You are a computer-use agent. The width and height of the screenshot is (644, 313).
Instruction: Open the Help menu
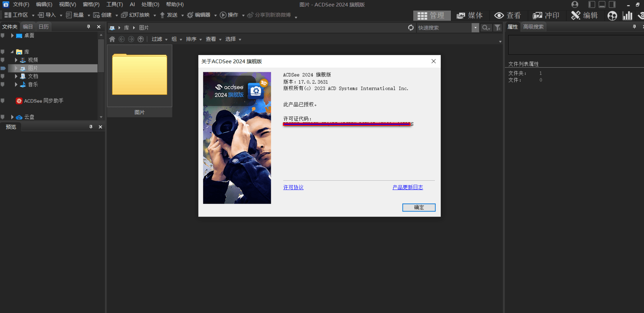(x=175, y=4)
